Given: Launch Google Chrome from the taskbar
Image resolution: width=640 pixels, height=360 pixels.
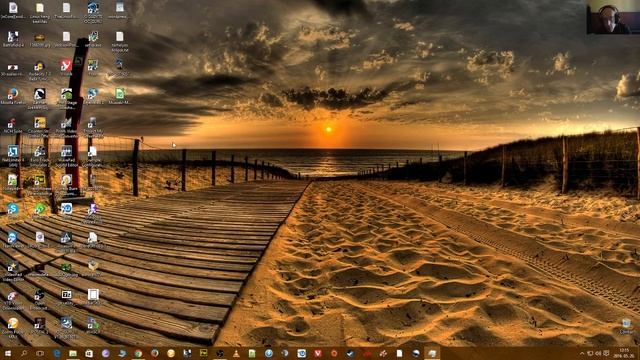Looking at the screenshot, I should pos(138,353).
